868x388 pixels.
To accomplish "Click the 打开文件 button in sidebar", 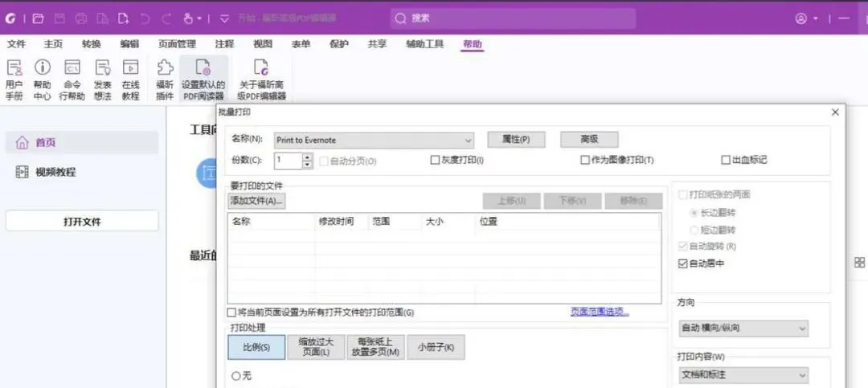I will [x=82, y=222].
